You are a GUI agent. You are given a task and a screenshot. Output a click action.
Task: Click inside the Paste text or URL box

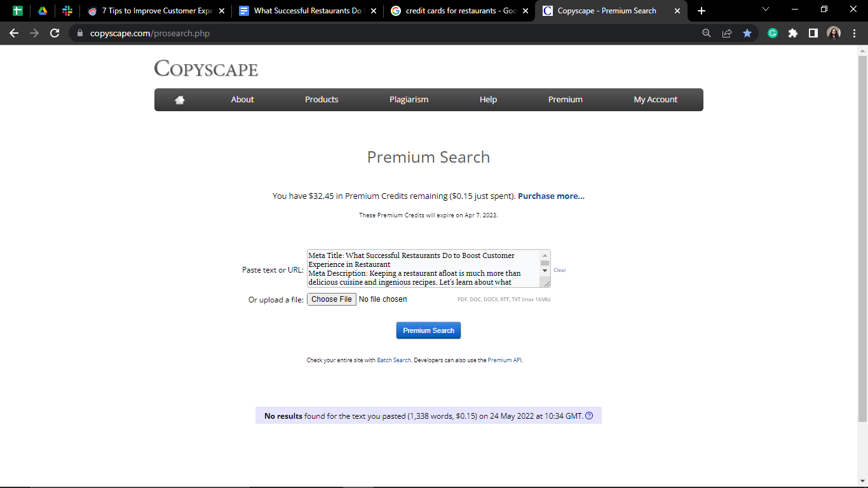click(x=423, y=269)
